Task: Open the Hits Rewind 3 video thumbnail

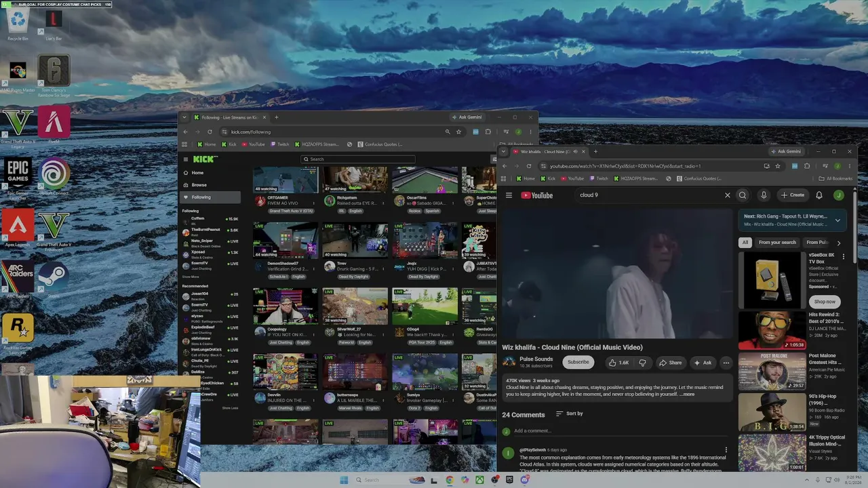Action: [x=772, y=330]
